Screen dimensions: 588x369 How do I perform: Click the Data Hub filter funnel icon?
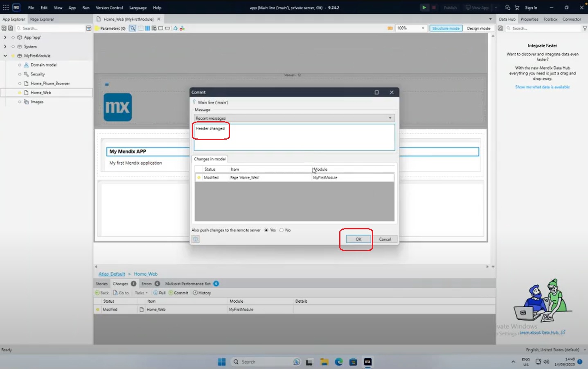[585, 28]
